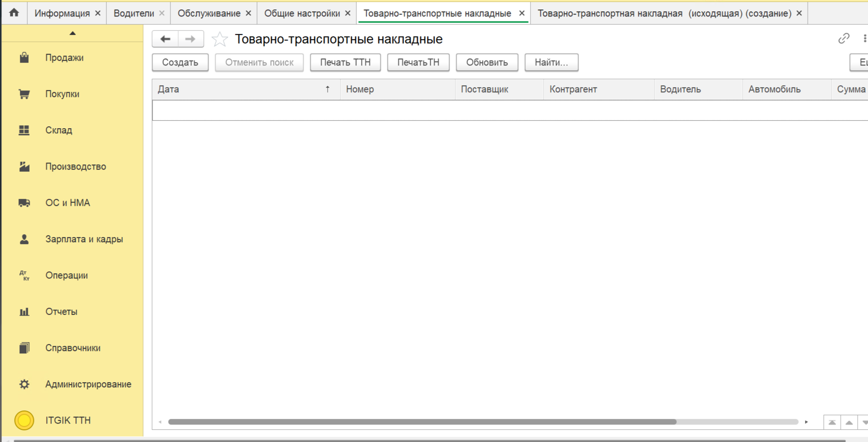The width and height of the screenshot is (868, 442).
Task: Open Администрирование gear section
Action: 88,384
